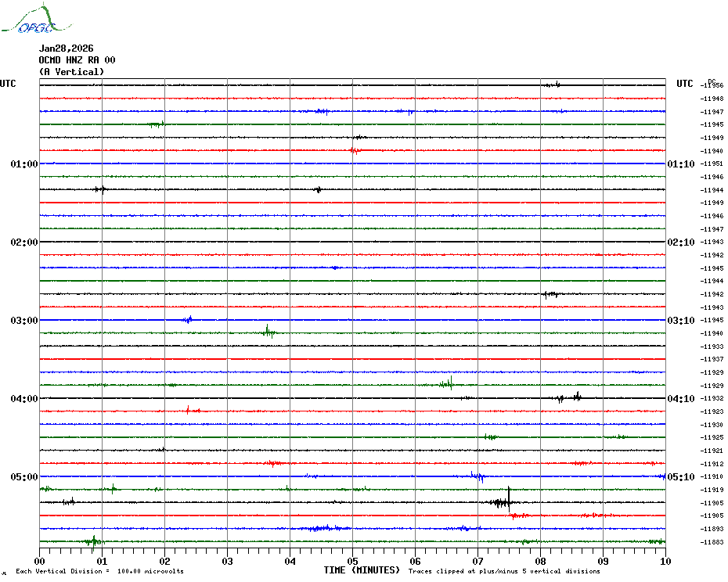The height and width of the screenshot is (582, 728).
Task: Select the Jan28,2026 date label
Action: 67,48
